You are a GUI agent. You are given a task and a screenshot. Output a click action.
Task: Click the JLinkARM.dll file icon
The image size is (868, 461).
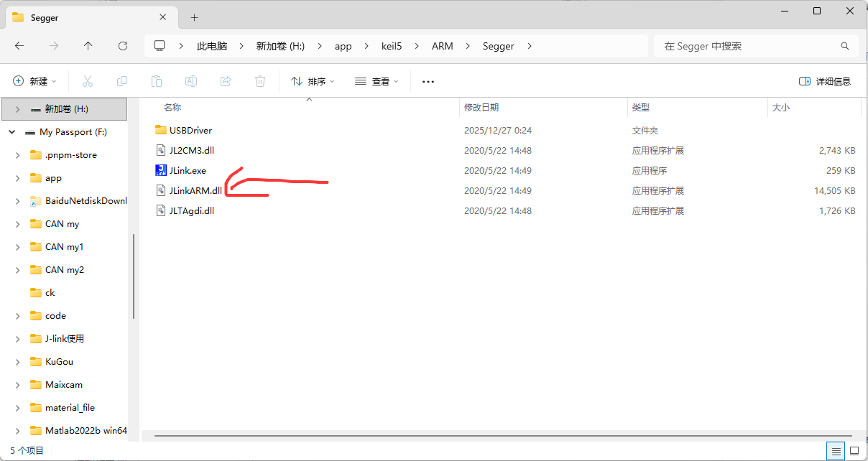click(161, 191)
